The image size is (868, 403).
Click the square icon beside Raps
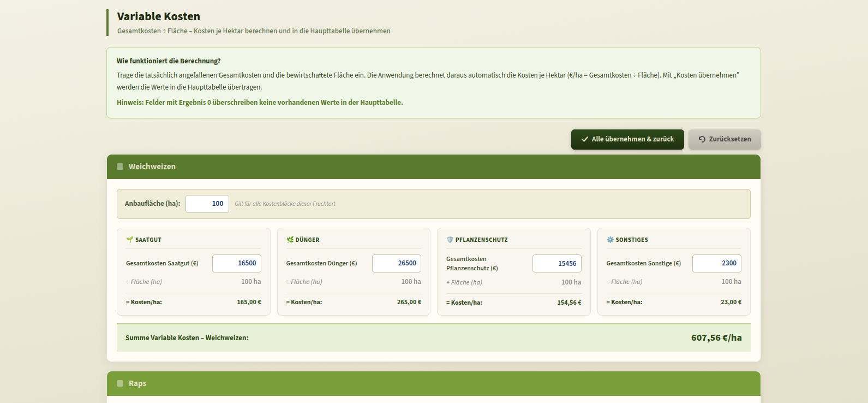click(120, 383)
